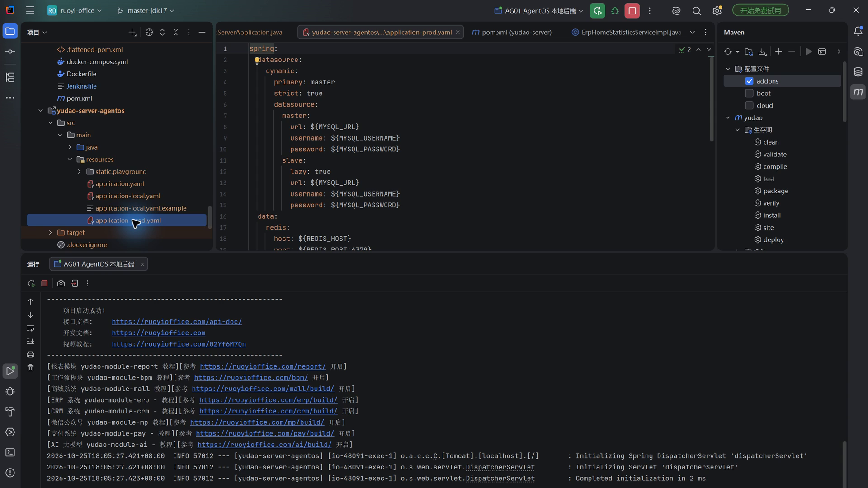Click the datasource intention bulb

[256, 60]
